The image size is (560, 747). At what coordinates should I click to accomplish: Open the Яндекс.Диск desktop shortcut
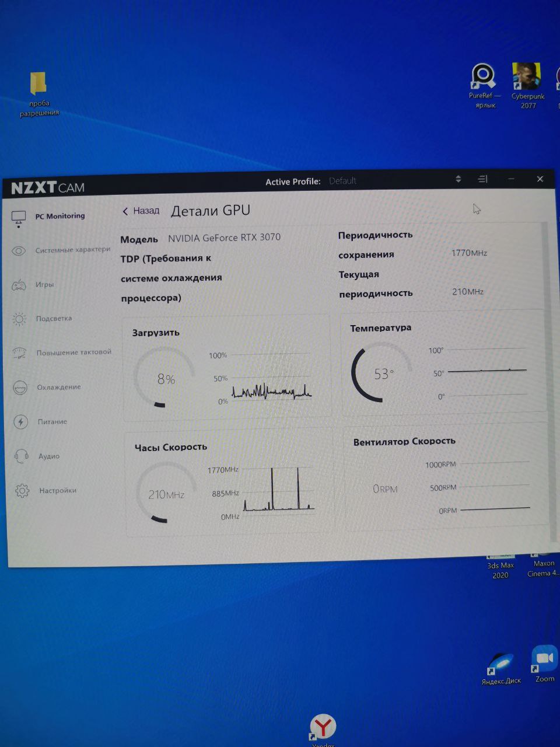[x=501, y=670]
